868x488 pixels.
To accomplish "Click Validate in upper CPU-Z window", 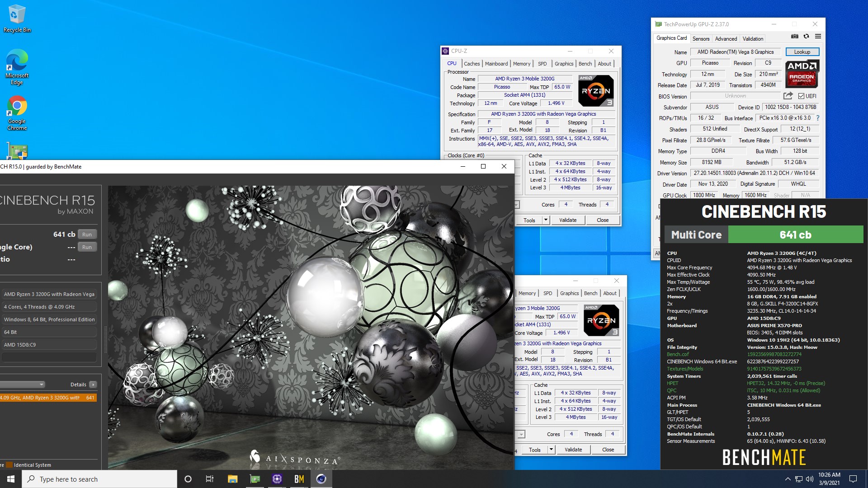I will (568, 220).
